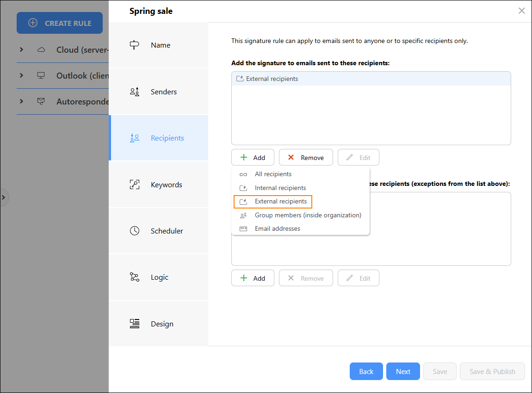
Task: Click Save & Publish
Action: point(492,371)
